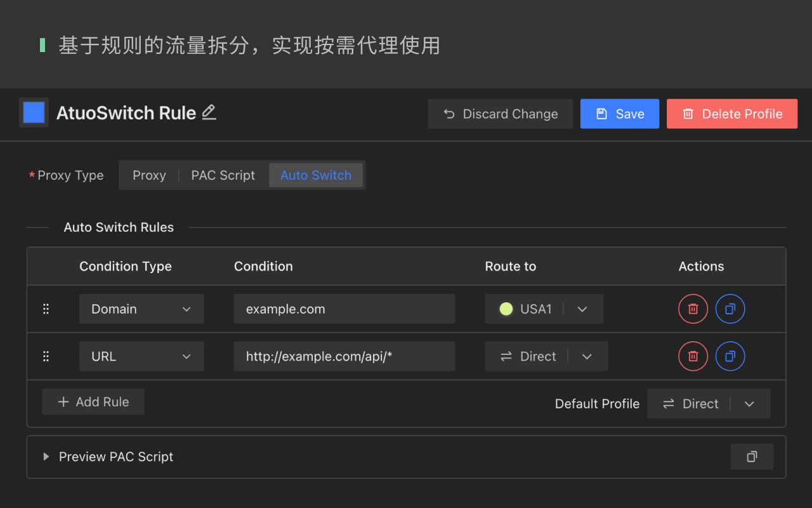Click the pencil icon to rename the profile

209,112
